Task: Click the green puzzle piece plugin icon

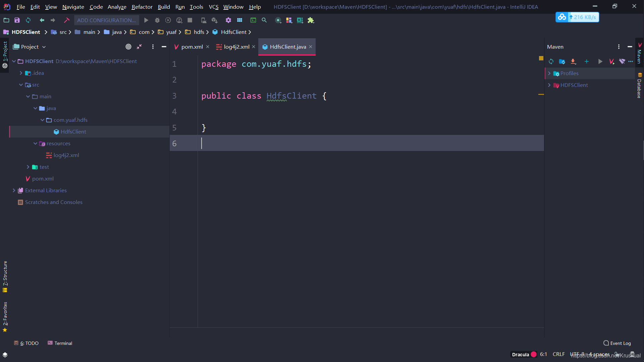Action: [311, 20]
